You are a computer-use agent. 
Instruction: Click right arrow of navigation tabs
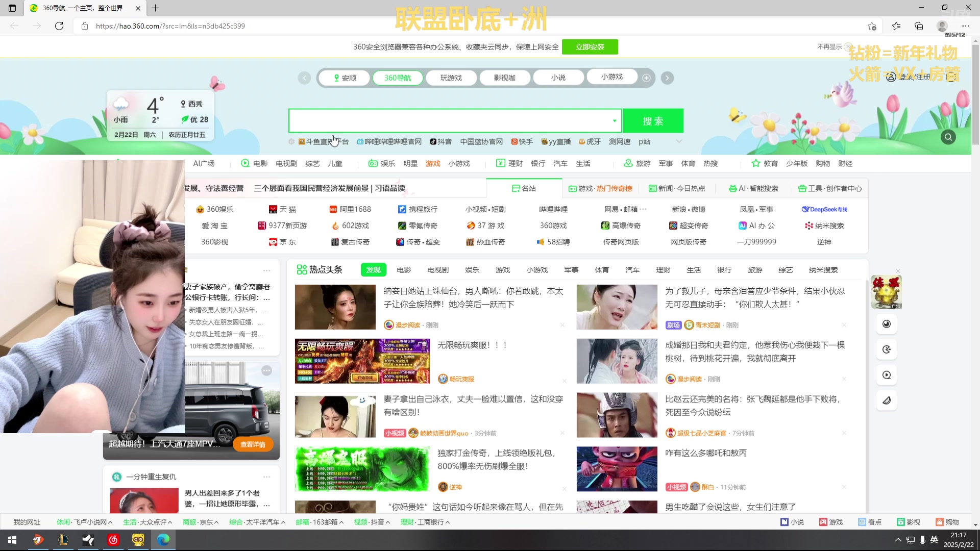coord(667,78)
